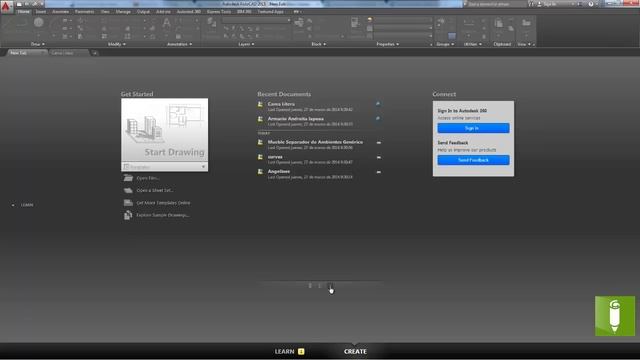Image resolution: width=640 pixels, height=360 pixels.
Task: Click the blue Sign In button
Action: 473,128
